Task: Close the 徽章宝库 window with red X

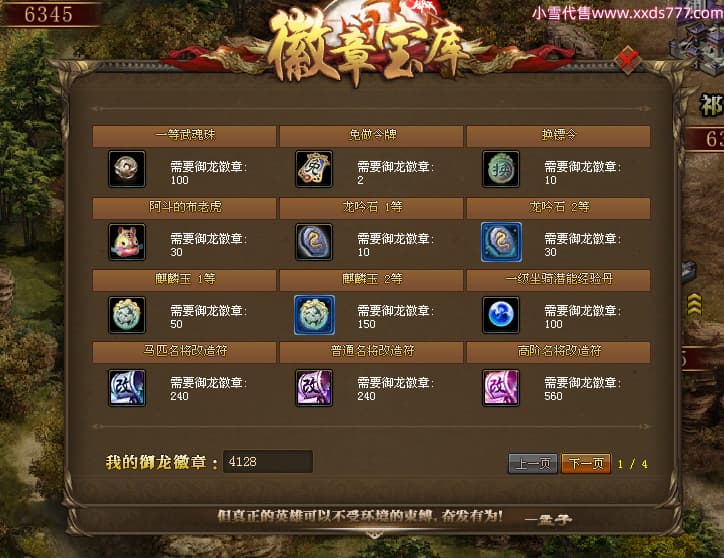Action: [x=627, y=60]
